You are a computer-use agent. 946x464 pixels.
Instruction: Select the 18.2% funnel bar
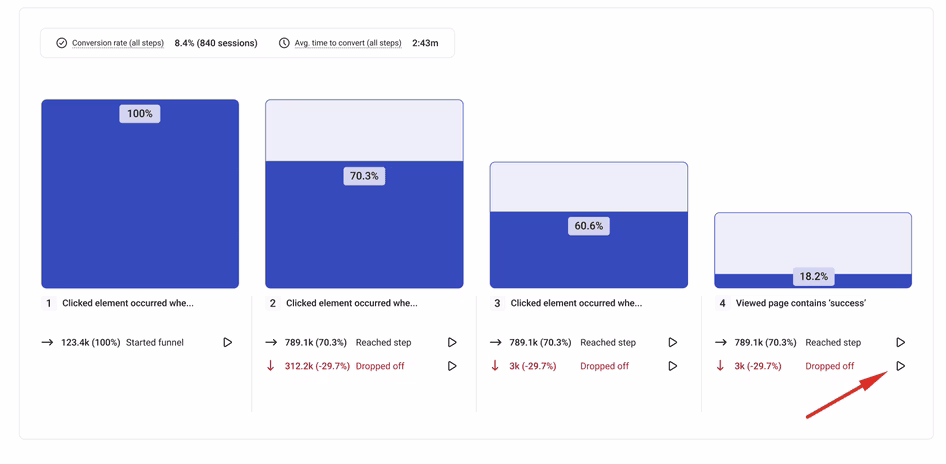(813, 281)
